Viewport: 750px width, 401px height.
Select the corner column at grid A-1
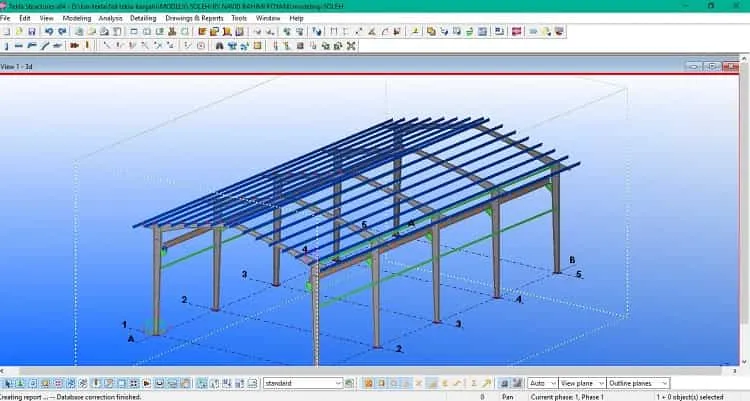(156, 280)
